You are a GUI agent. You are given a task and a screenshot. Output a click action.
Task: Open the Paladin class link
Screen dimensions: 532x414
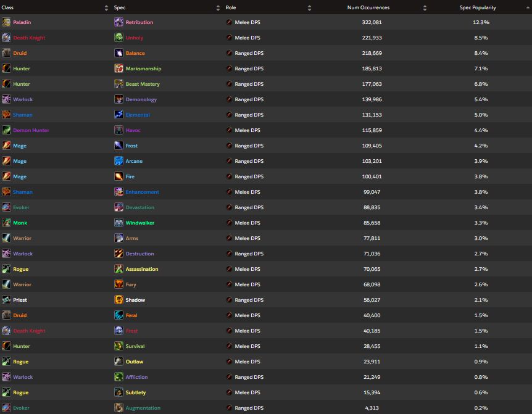22,22
